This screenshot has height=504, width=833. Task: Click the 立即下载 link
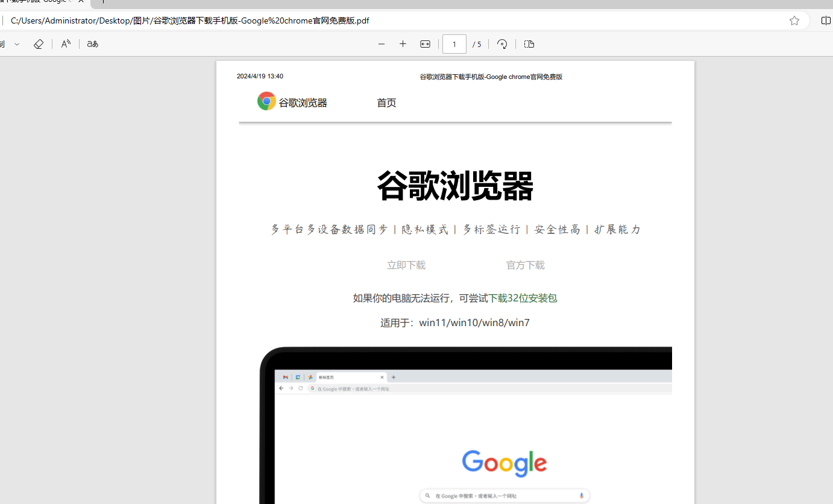406,265
